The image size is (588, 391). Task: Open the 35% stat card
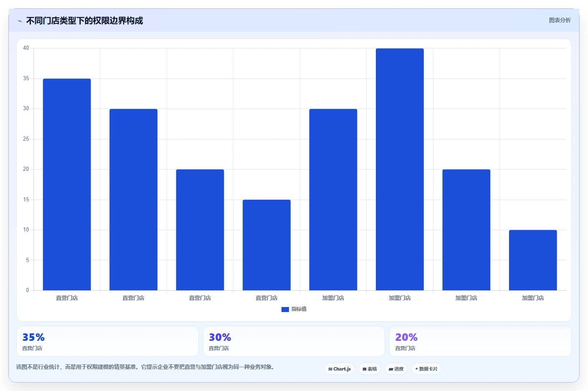point(107,341)
